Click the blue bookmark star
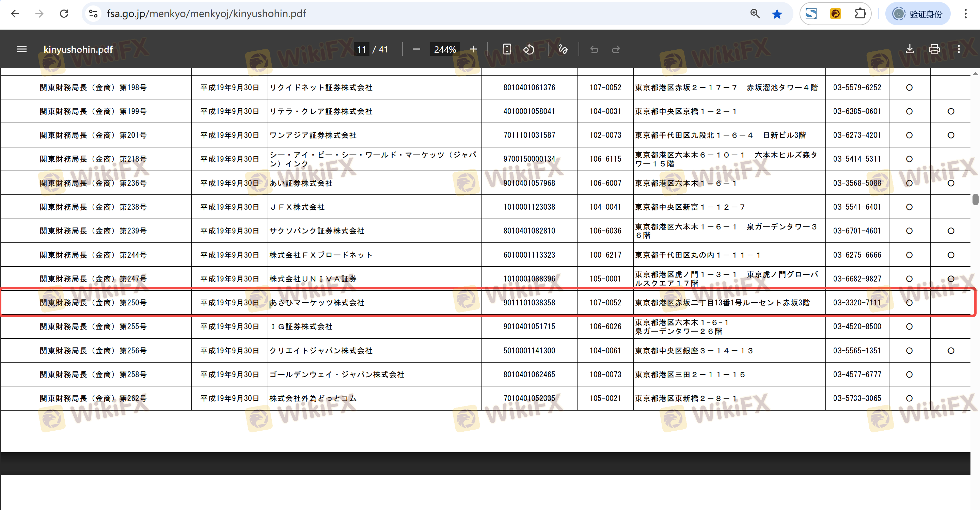The image size is (980, 510). tap(777, 14)
